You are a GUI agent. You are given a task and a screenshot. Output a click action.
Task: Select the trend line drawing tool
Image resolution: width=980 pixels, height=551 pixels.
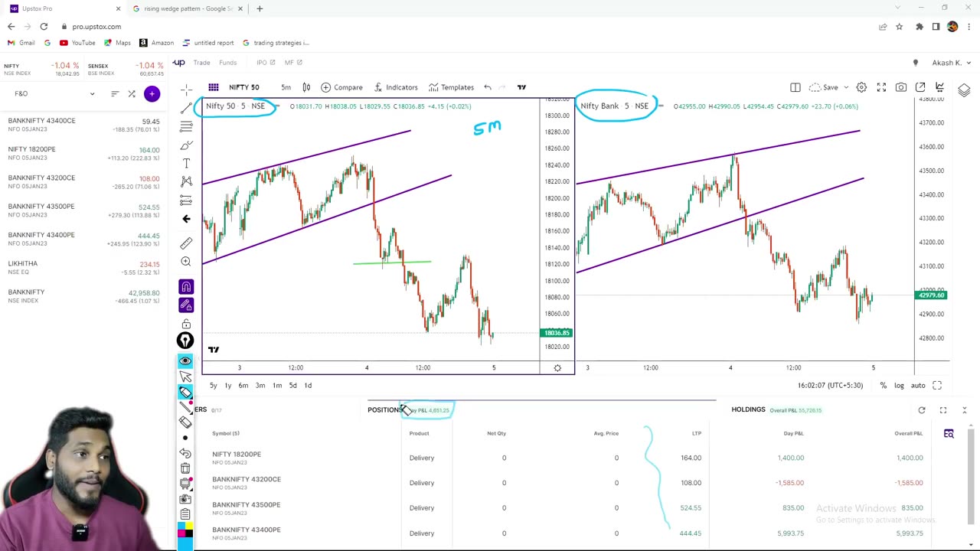(x=186, y=108)
